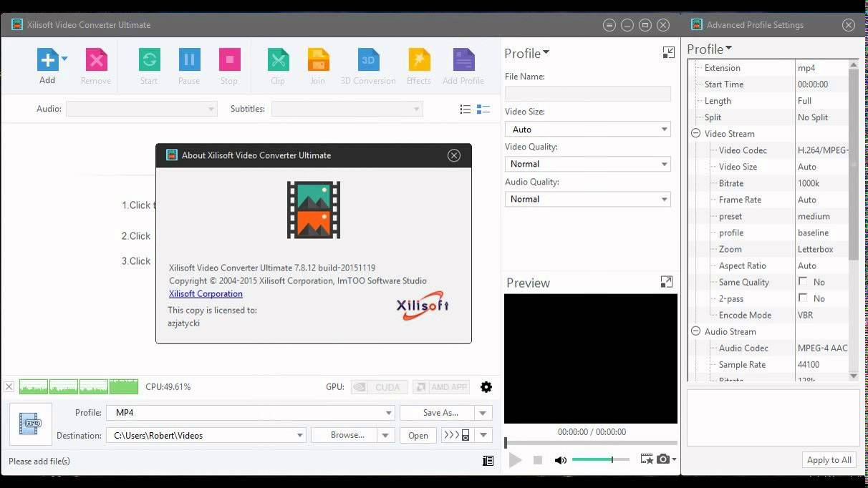Select the Encode Mode VBR value
Image resolution: width=868 pixels, height=488 pixels.
(x=822, y=315)
